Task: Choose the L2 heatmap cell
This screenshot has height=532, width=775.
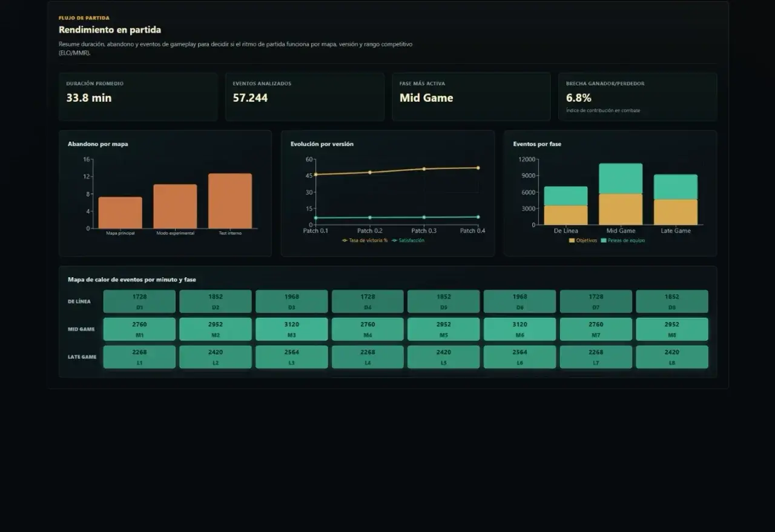Action: (216, 357)
